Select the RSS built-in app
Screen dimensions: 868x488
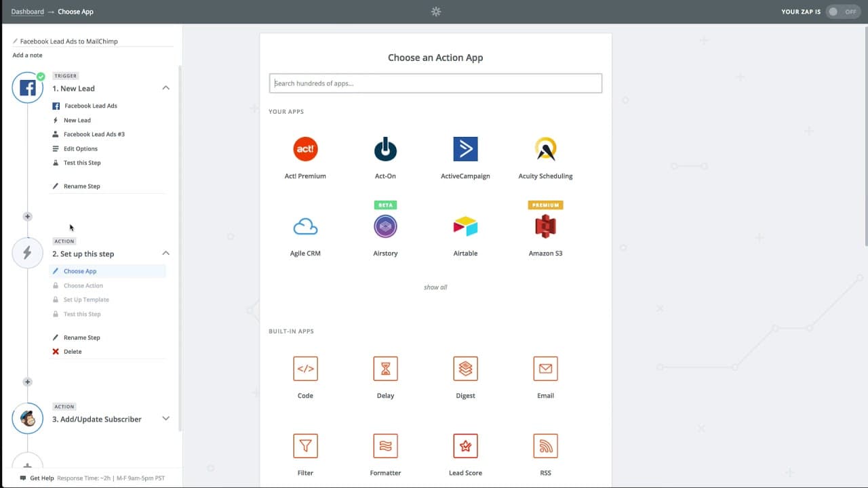(545, 454)
